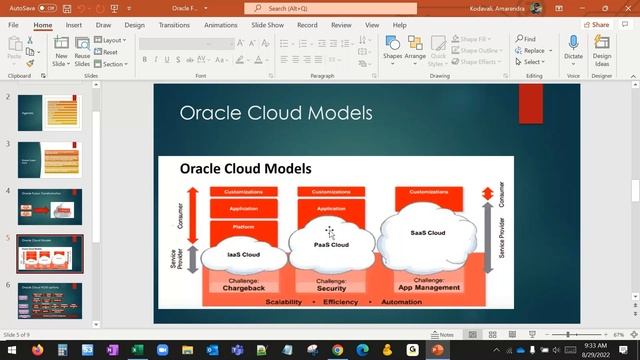Screen dimensions: 640x360
Task: Click the Share button
Action: (597, 25)
